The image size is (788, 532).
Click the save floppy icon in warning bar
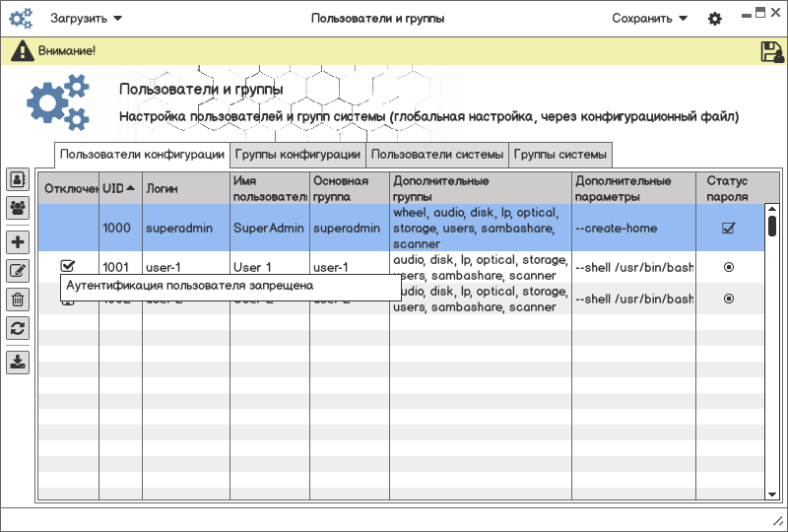(772, 51)
